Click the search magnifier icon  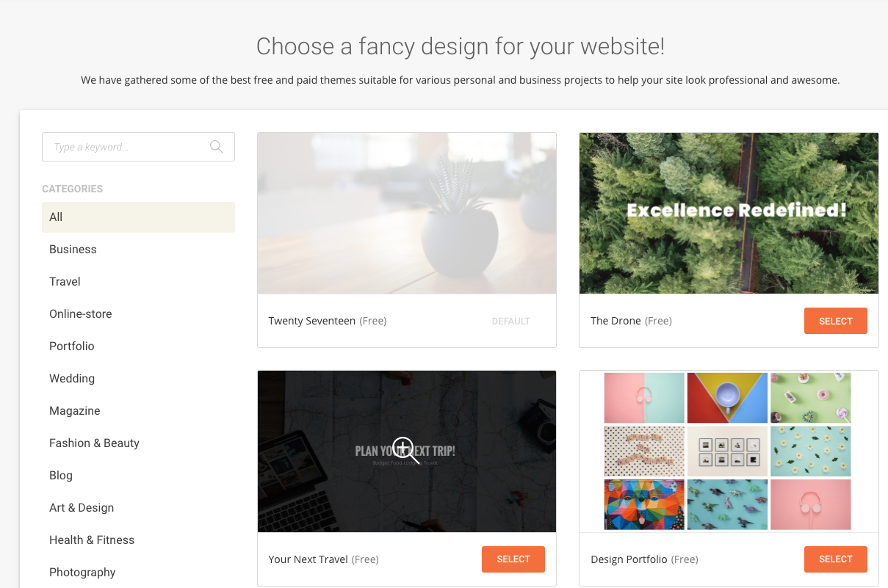216,147
